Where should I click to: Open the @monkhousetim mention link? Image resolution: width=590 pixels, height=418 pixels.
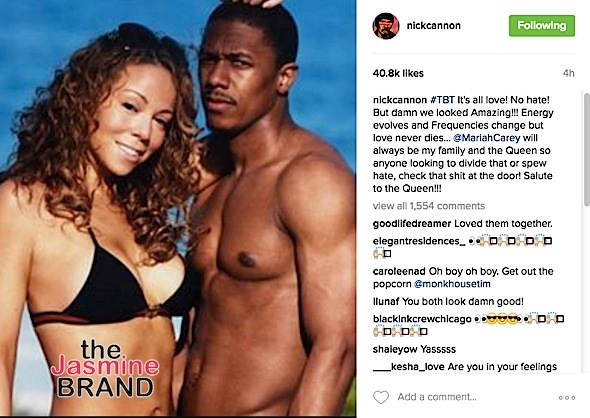tap(452, 284)
